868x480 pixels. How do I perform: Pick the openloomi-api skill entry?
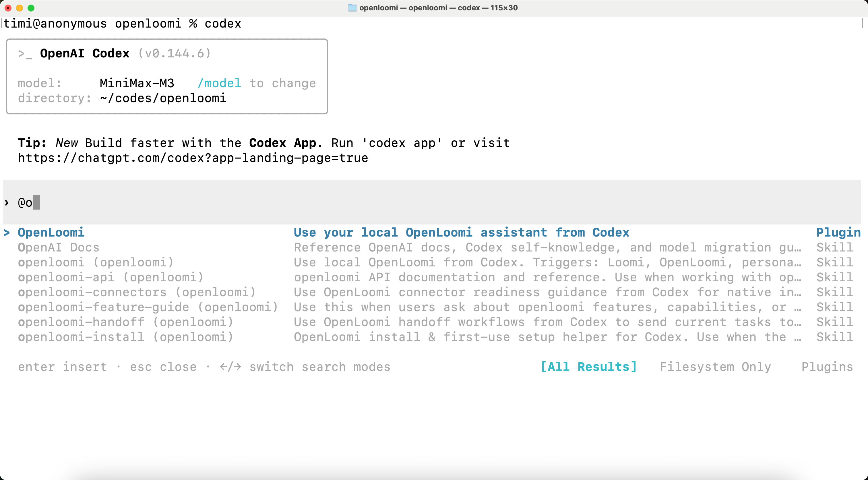[432, 277]
